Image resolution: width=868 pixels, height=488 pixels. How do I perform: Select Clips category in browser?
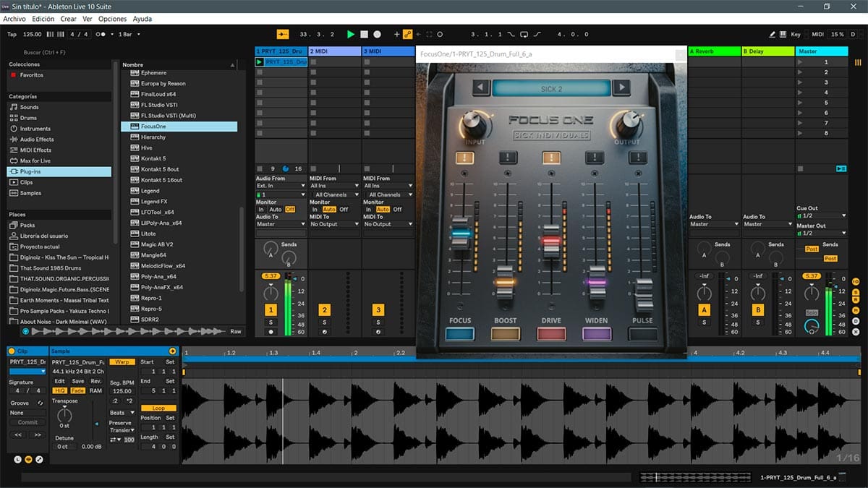tap(58, 182)
